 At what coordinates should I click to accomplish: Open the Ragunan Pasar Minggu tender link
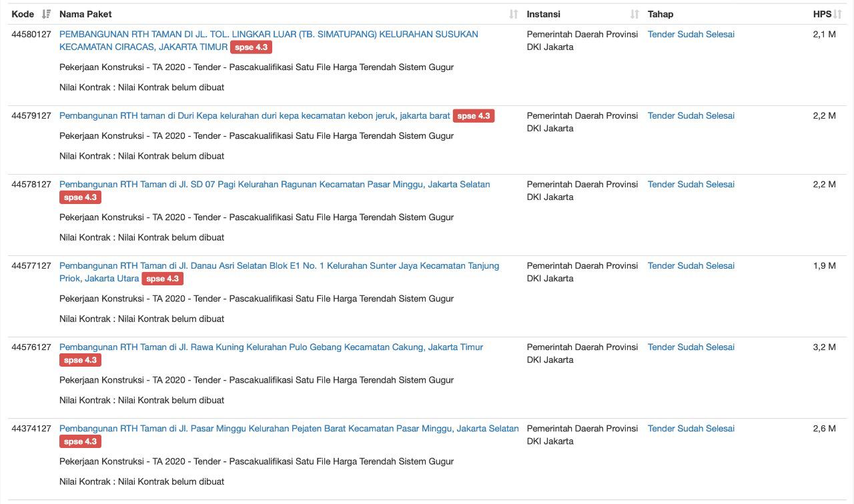(x=274, y=185)
